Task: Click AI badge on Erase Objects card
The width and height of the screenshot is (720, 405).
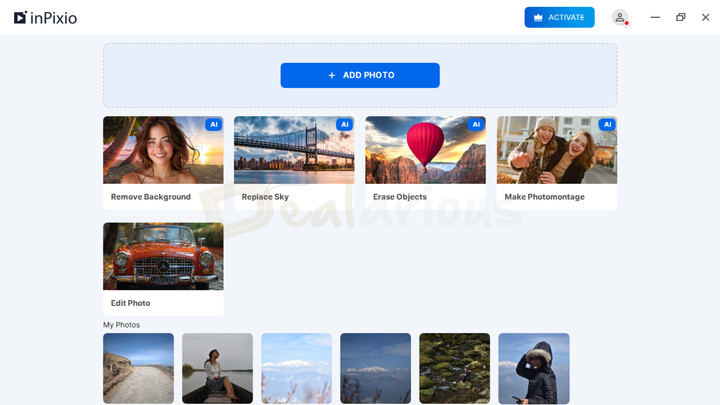Action: point(476,125)
